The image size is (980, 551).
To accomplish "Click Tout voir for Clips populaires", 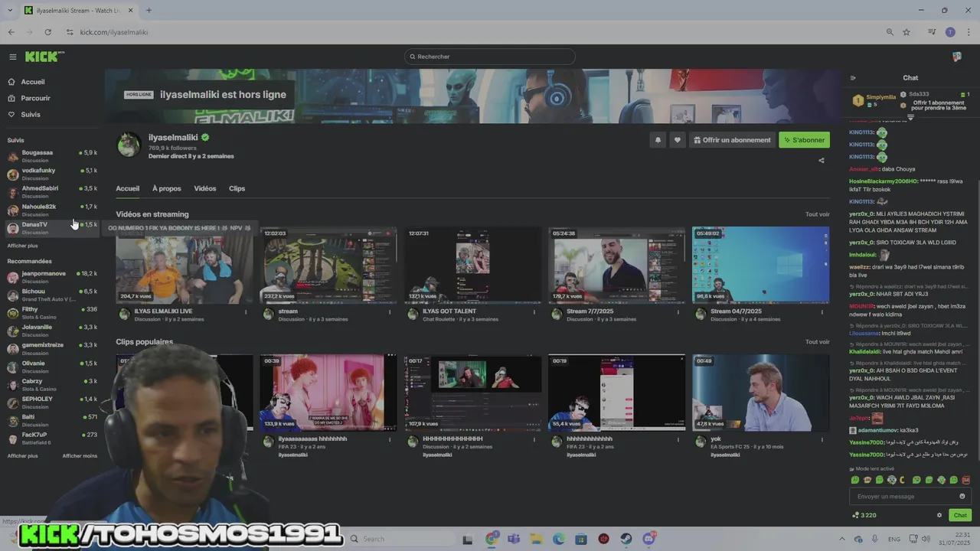I will click(817, 342).
